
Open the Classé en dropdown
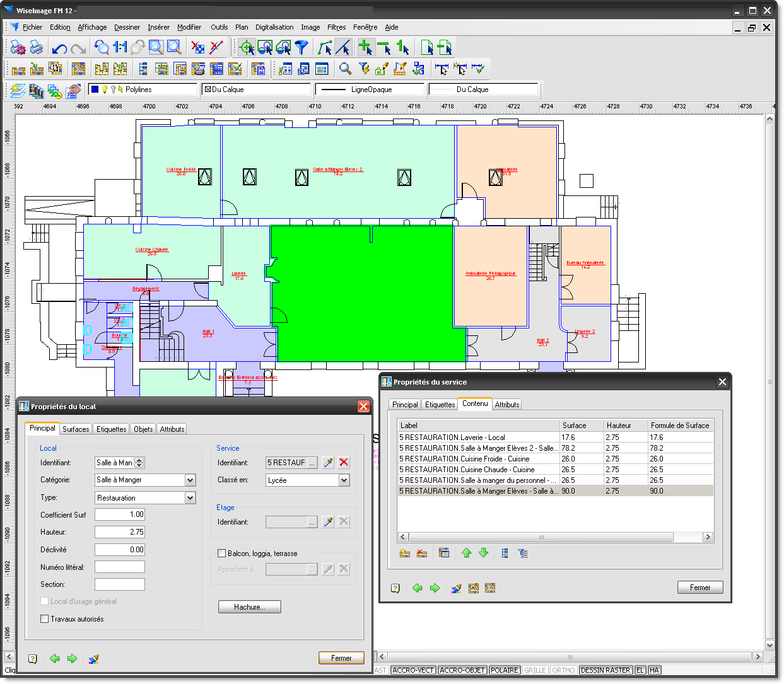click(344, 480)
